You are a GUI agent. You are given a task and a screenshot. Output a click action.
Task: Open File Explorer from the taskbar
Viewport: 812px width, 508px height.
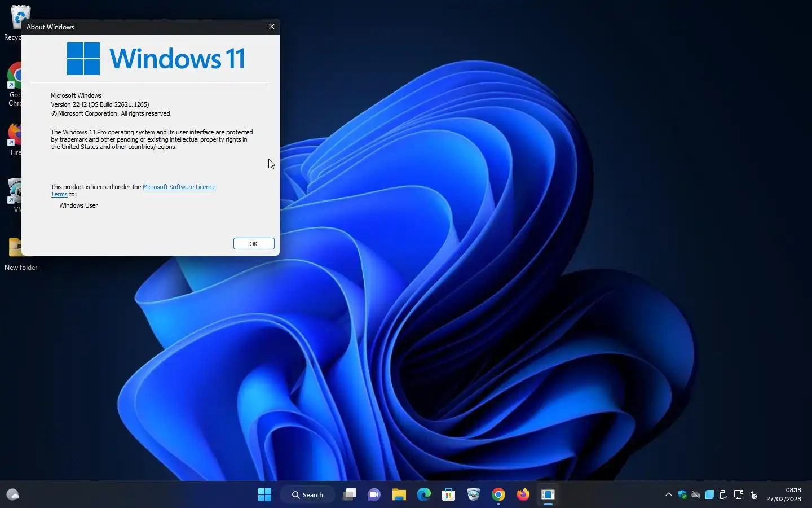[x=399, y=495]
